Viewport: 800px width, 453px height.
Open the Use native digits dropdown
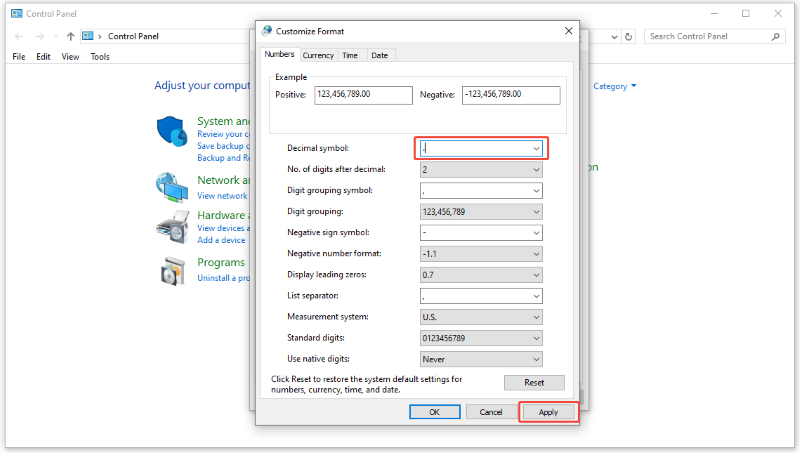click(x=536, y=359)
